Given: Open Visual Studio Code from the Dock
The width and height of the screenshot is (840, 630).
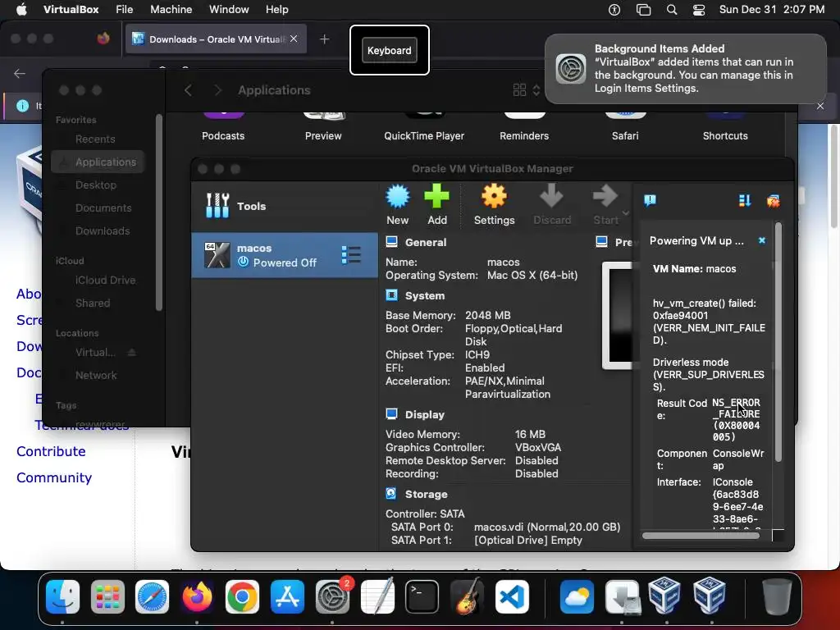Looking at the screenshot, I should (512, 596).
